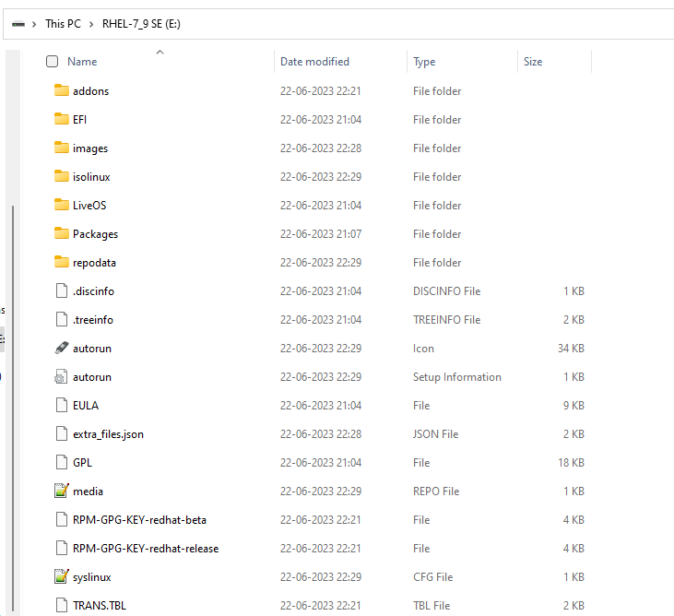
Task: Select RPM-GPG-KEY-redhat-release file name
Action: click(x=146, y=549)
